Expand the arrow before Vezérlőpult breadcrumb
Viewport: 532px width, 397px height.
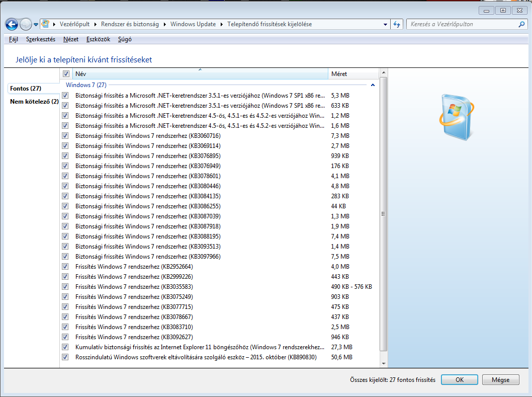click(54, 25)
